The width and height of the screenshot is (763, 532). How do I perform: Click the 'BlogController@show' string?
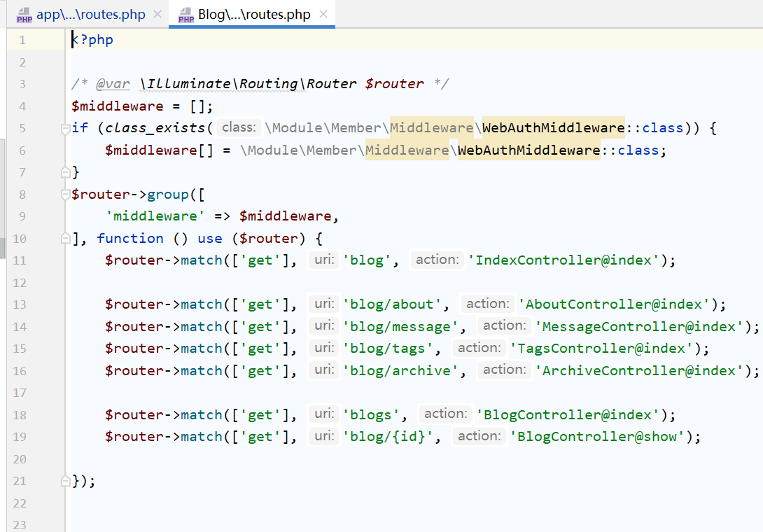[597, 436]
